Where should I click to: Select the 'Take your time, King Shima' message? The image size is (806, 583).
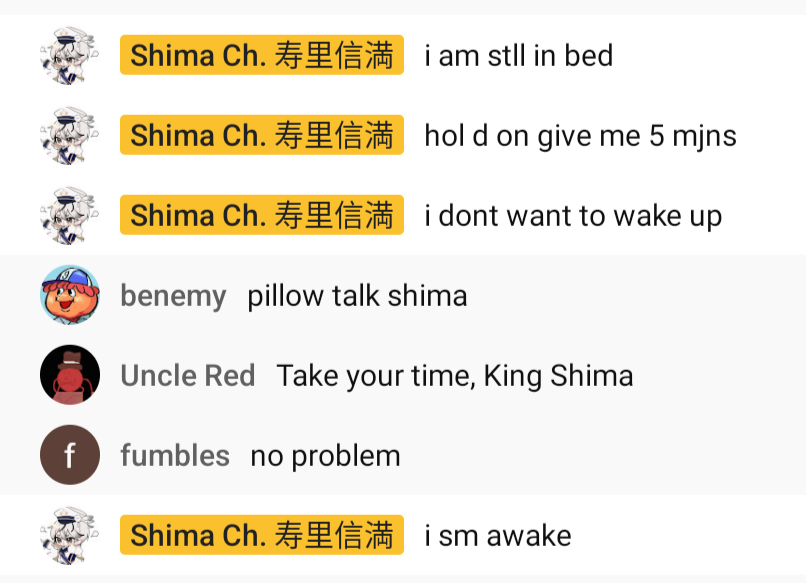(x=455, y=376)
